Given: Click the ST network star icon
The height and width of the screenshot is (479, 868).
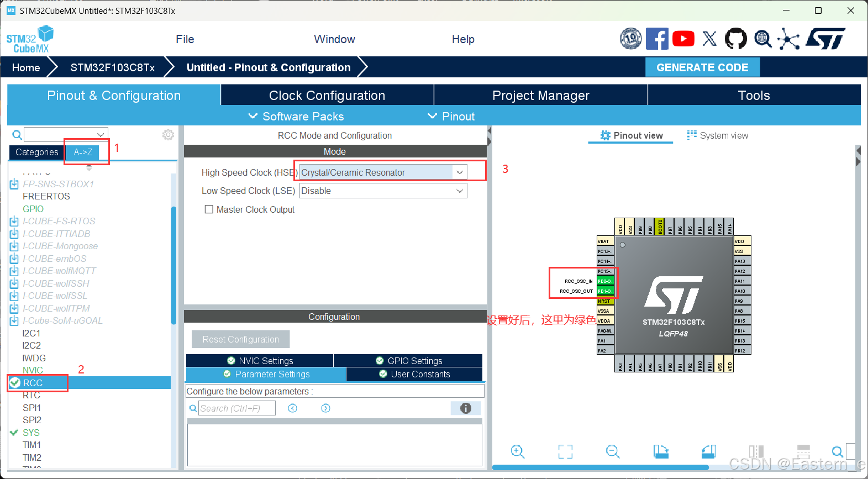Looking at the screenshot, I should (x=788, y=39).
